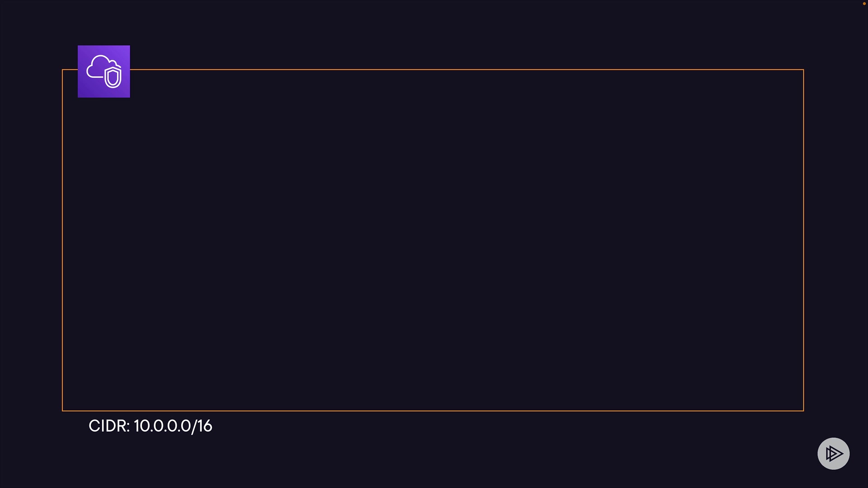Click the bottom-right corner of the VPC outline
Screen dimensions: 868x488
(803, 411)
